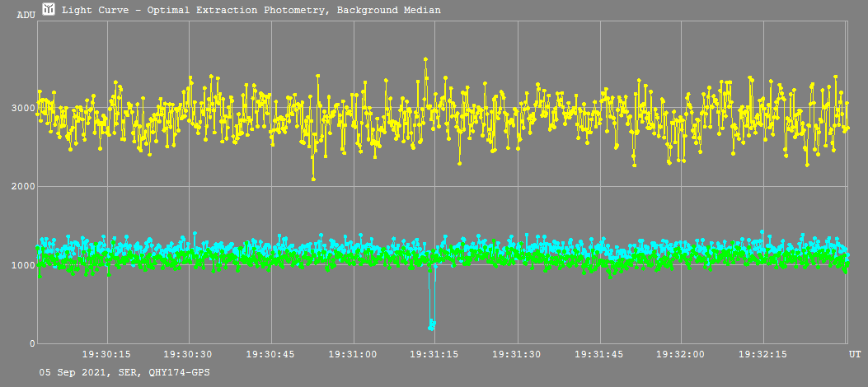The image size is (868, 387).
Task: Click the 1000 value on the vertical axis
Action: point(22,265)
